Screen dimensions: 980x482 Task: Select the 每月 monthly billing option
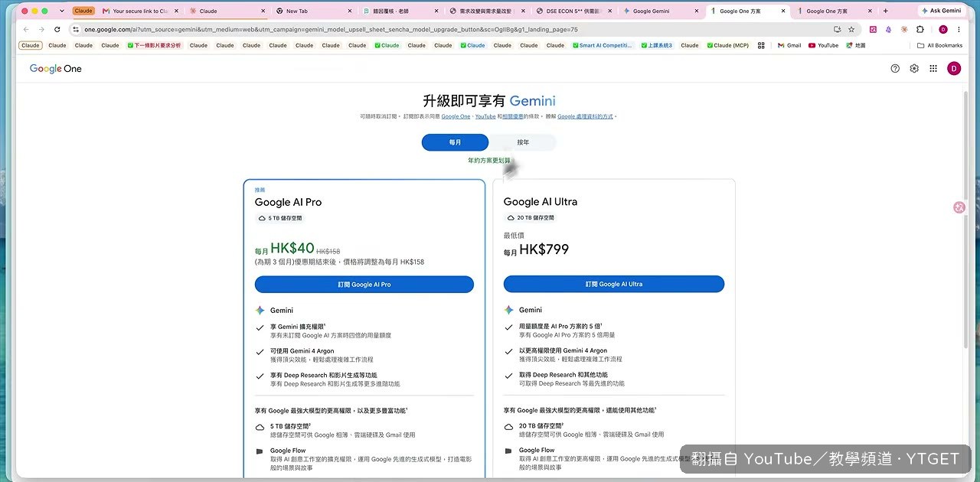pos(455,142)
